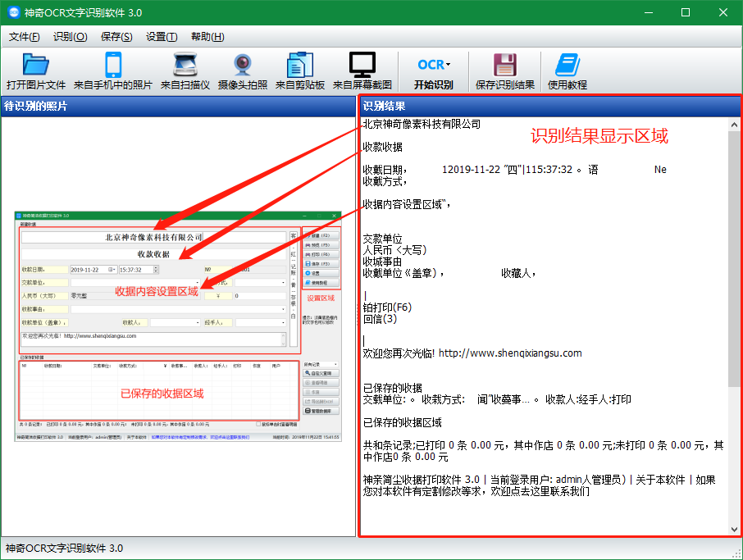This screenshot has height=560, width=743.
Task: Open the 帮助(H) menu
Action: [x=207, y=37]
